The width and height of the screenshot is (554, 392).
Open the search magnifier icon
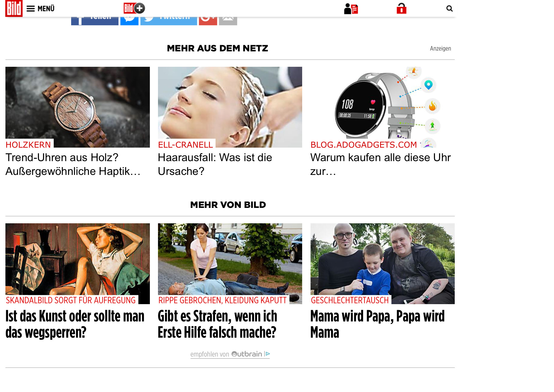coord(449,9)
